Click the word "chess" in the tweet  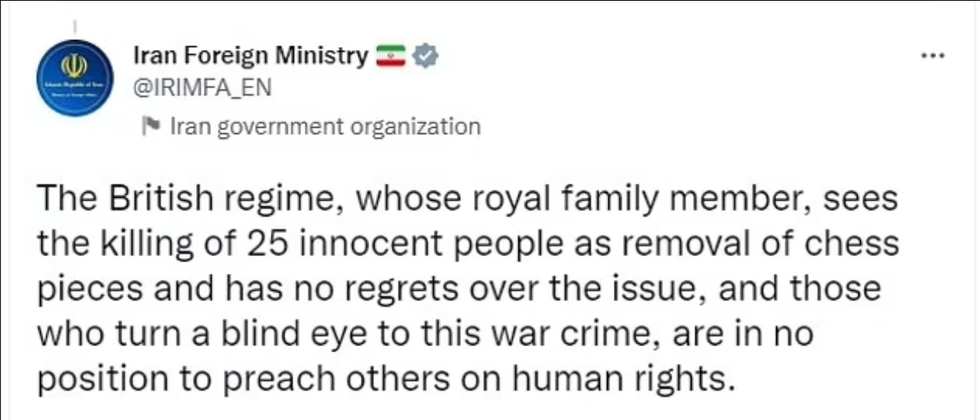(854, 245)
